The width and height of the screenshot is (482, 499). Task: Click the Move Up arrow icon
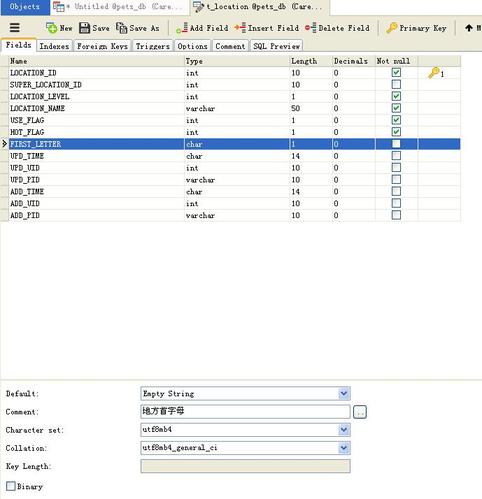[469, 28]
